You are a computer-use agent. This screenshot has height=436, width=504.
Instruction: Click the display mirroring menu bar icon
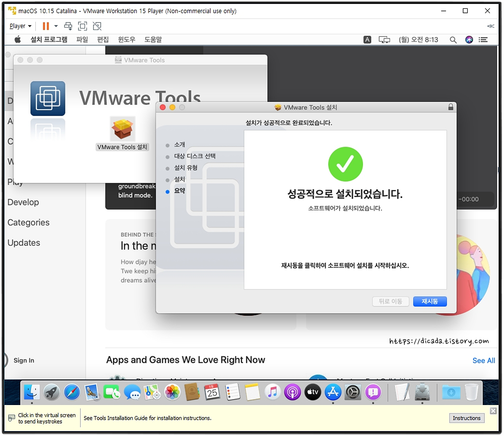[384, 39]
